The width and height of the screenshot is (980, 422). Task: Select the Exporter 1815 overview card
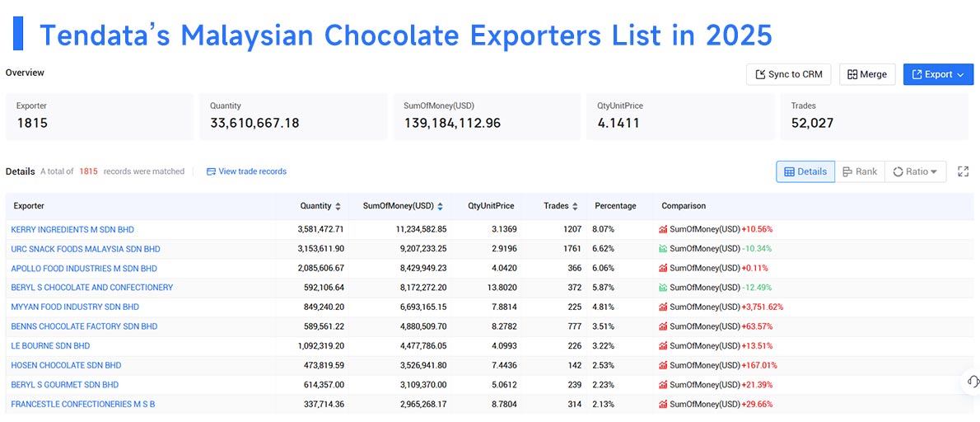tap(100, 117)
